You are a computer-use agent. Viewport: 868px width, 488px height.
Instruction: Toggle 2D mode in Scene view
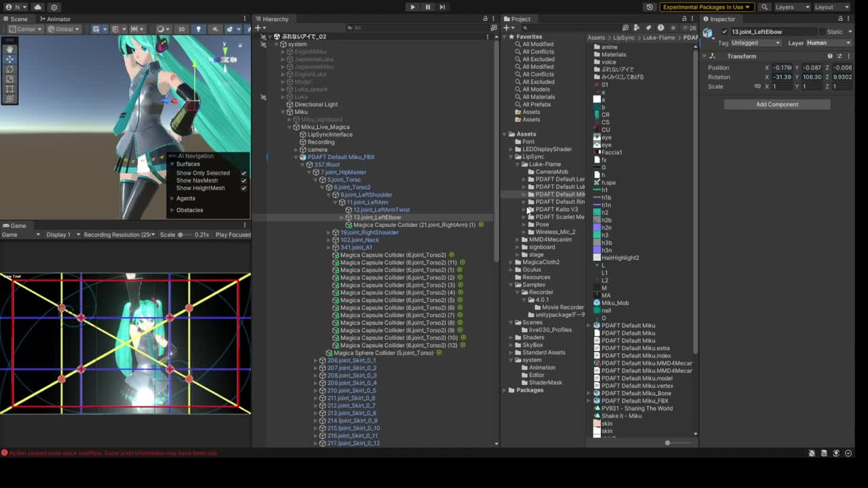pyautogui.click(x=181, y=29)
